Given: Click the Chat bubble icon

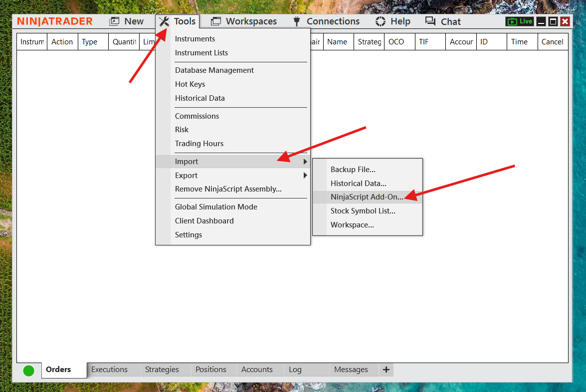Looking at the screenshot, I should click(x=430, y=21).
